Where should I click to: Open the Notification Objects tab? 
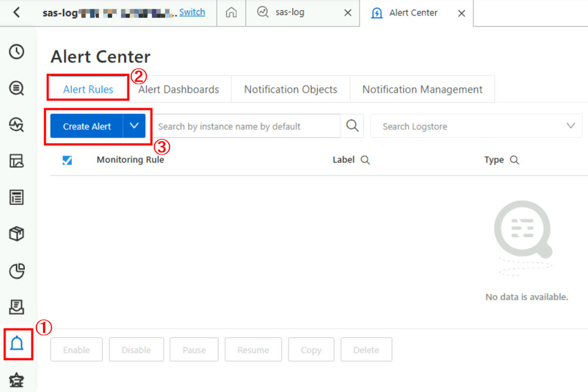pyautogui.click(x=290, y=89)
